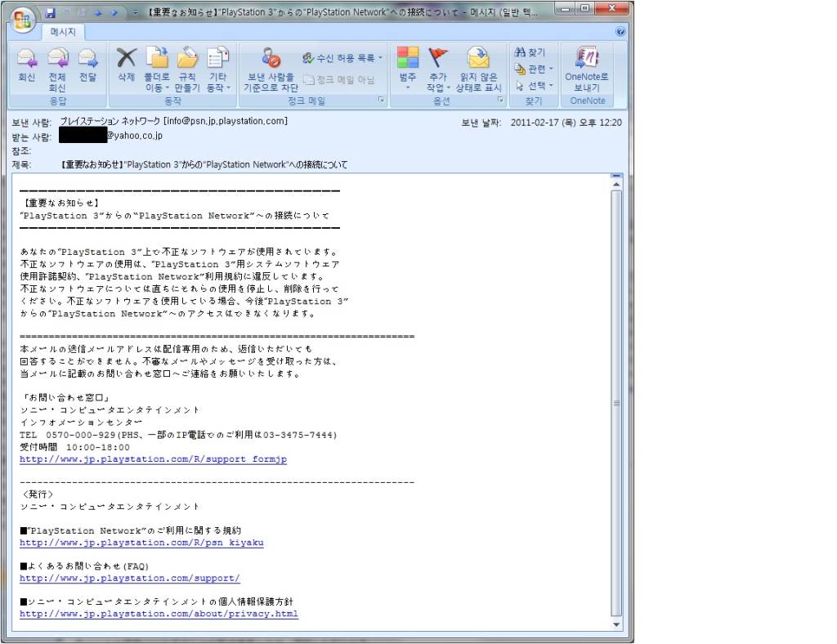
Task: Click the TEL 0570-000-929 line
Action: point(178,436)
